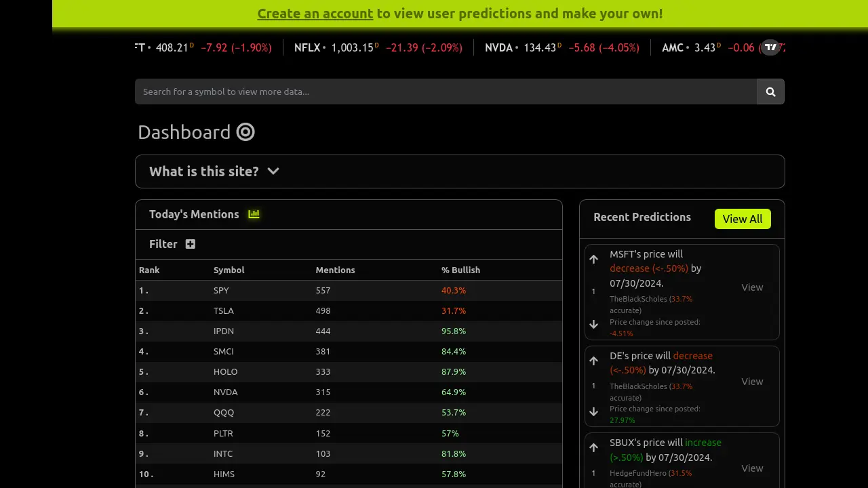Click the View All predictions button
Image resolution: width=868 pixels, height=488 pixels.
(x=743, y=219)
